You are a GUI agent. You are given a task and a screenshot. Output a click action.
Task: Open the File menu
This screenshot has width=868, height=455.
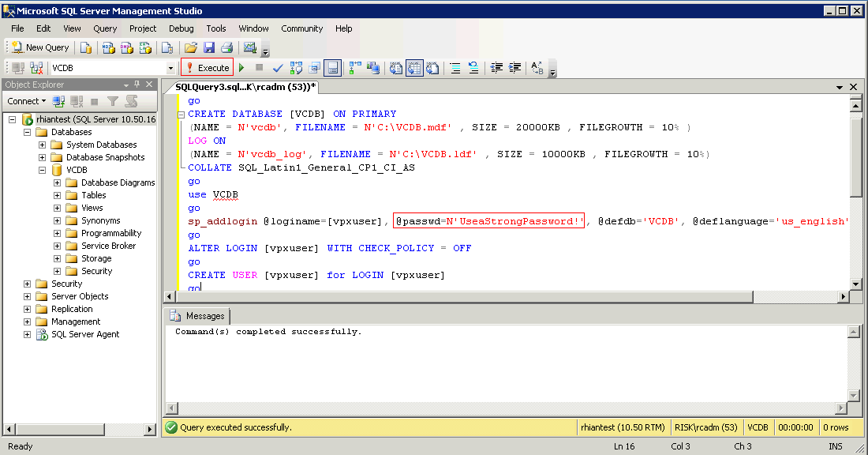tap(17, 28)
